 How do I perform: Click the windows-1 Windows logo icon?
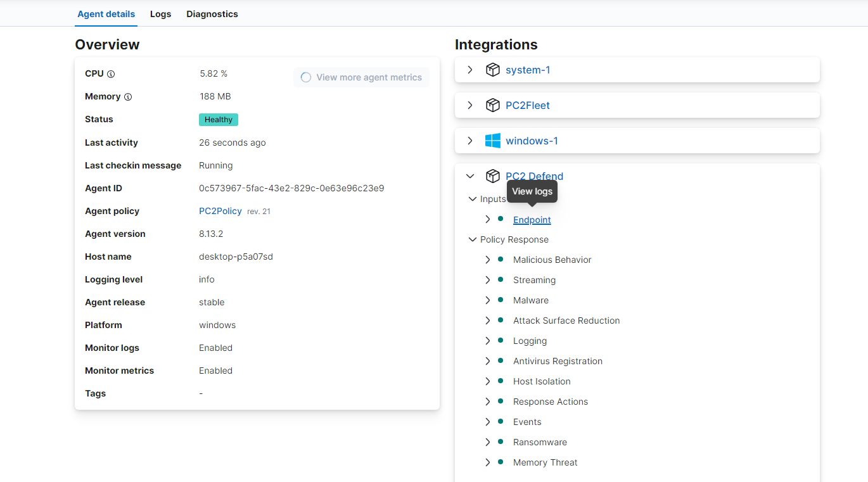[x=493, y=141]
